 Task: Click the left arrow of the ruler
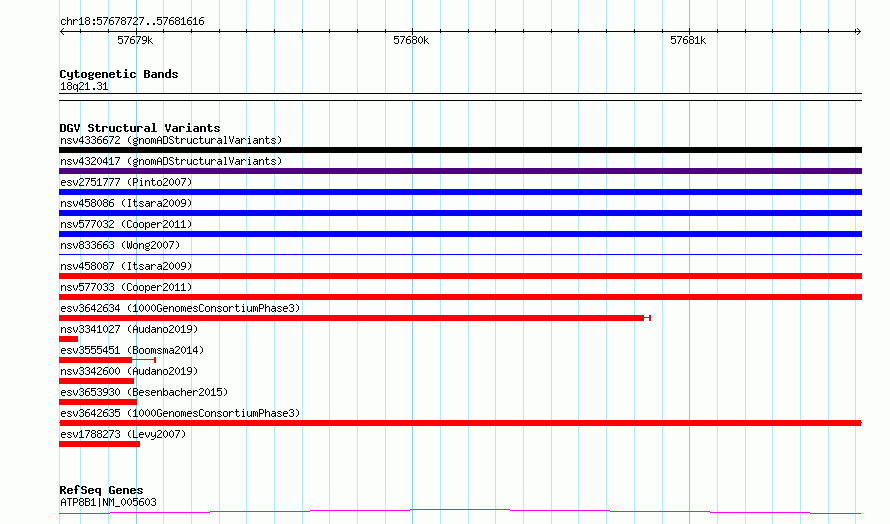(x=62, y=32)
